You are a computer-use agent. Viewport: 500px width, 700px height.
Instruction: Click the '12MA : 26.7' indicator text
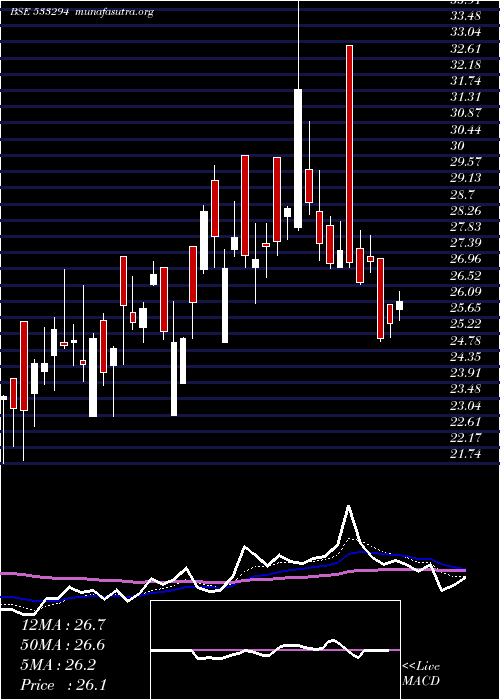point(63,625)
